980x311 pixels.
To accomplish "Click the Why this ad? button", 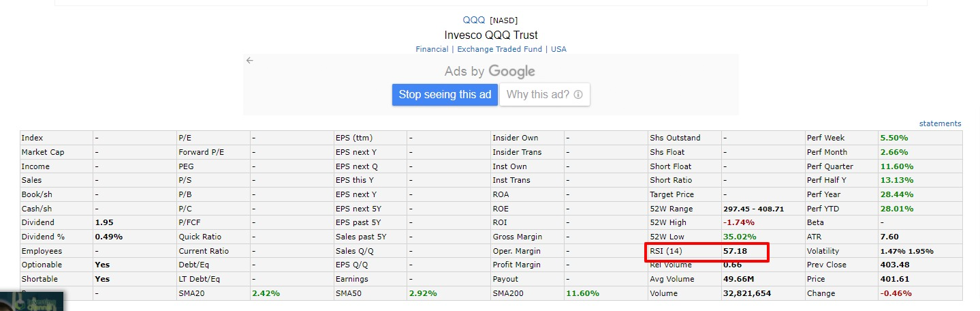I will [x=544, y=95].
